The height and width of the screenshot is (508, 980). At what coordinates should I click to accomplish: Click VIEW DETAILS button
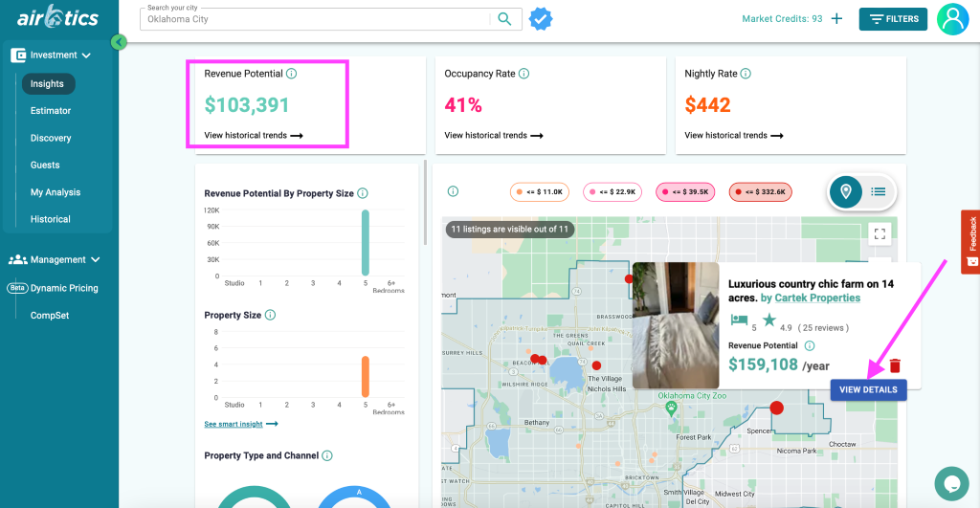868,389
